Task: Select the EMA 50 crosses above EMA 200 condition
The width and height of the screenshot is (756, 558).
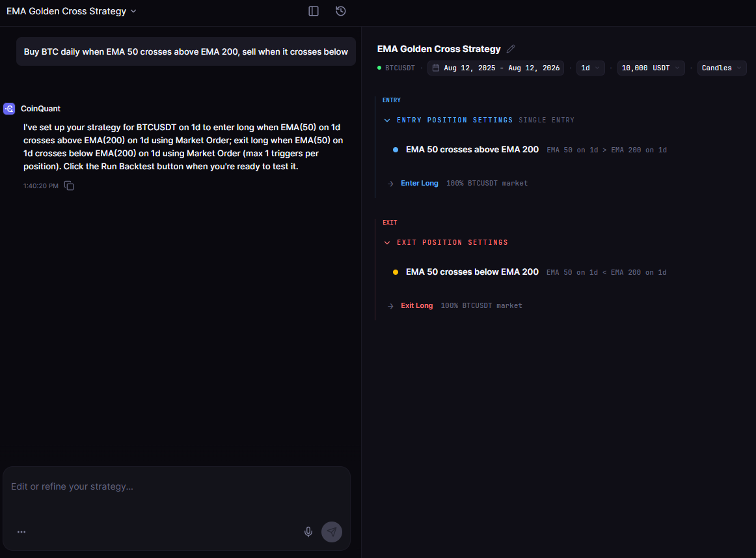Action: point(472,150)
